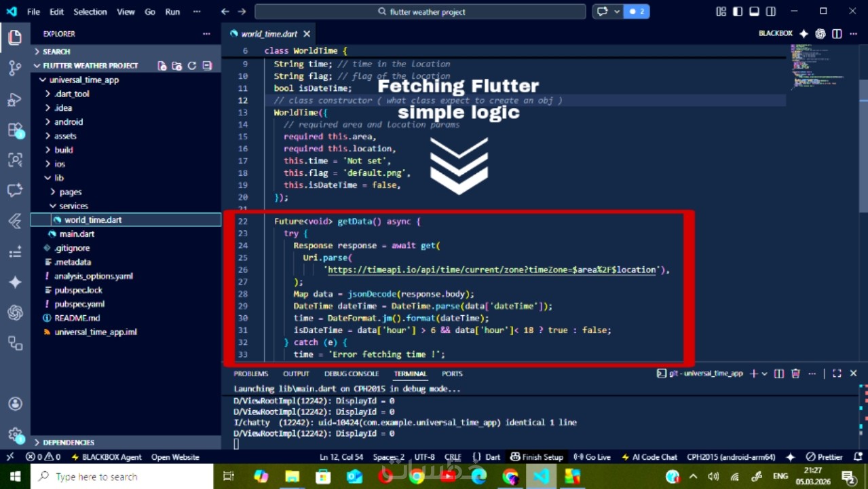Viewport: 868px width, 489px height.
Task: Toggle secondary side bar visibility
Action: pyautogui.click(x=770, y=12)
